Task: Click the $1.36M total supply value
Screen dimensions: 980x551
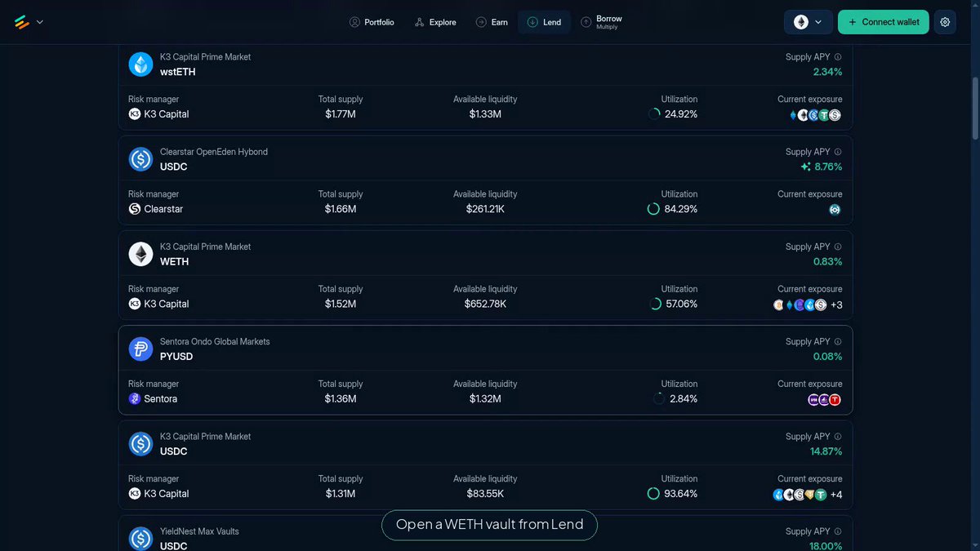Action: point(341,398)
